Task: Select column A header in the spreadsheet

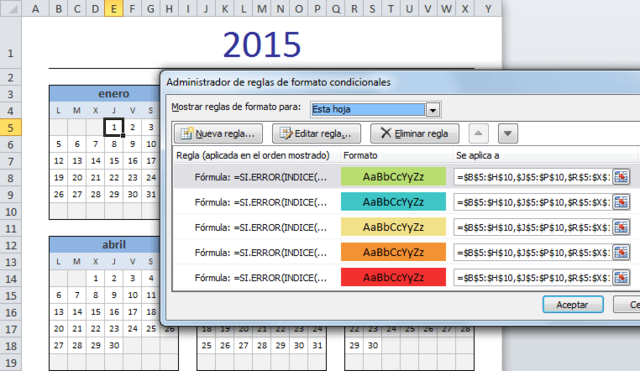Action: pos(36,9)
